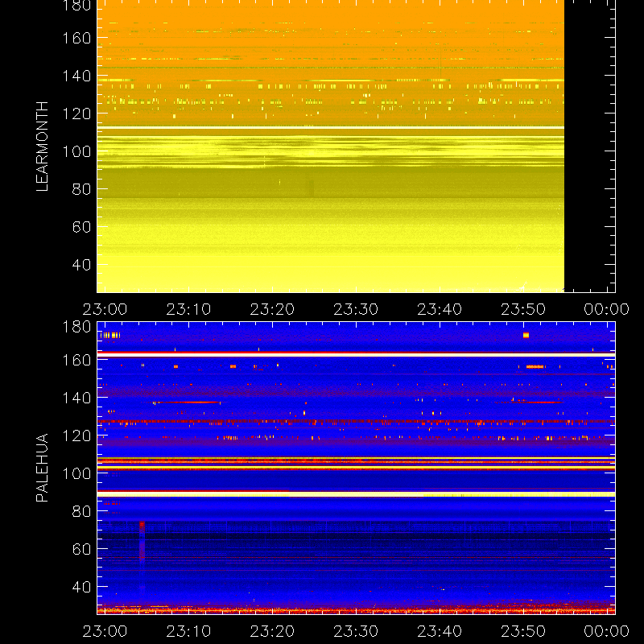Click the 23:10 time label under Learmonth plot
The height and width of the screenshot is (644, 644).
point(188,309)
